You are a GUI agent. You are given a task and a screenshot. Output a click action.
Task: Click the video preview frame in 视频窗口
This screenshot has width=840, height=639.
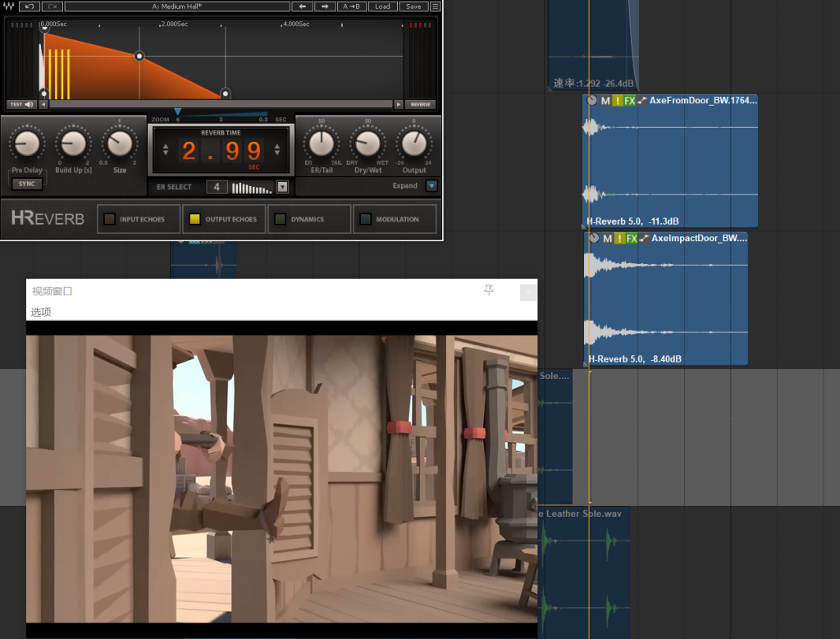282,479
